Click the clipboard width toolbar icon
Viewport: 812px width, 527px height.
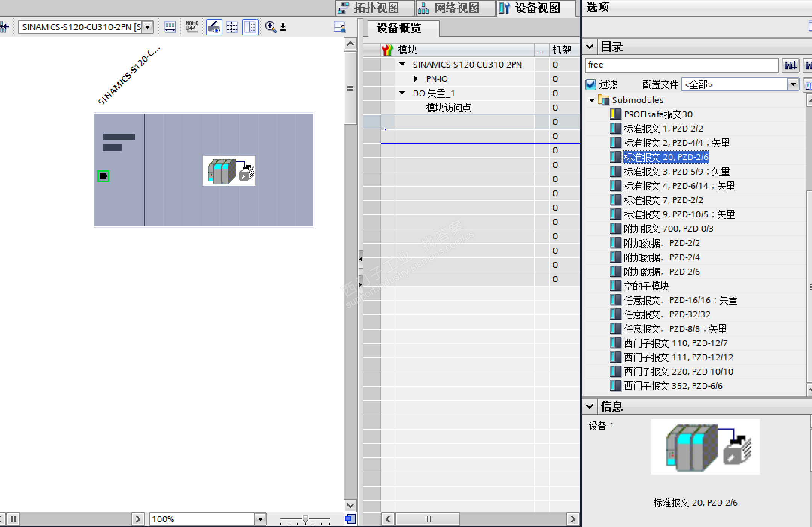pos(170,27)
